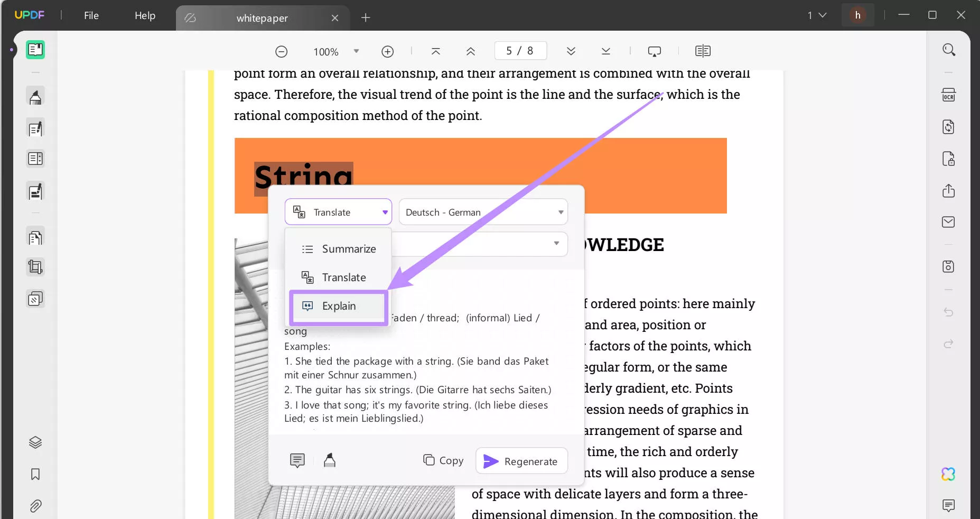
Task: Open the Bookmarks panel
Action: point(35,474)
